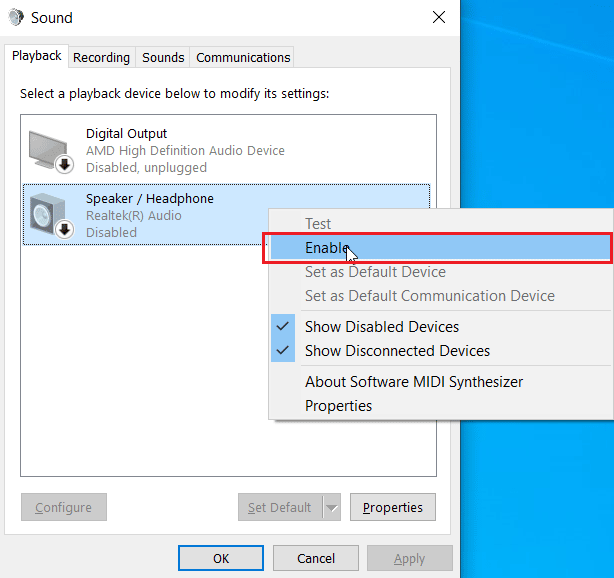This screenshot has height=578, width=614.
Task: Click the 'AMD High Definition Audio Device' text
Action: coord(185,150)
